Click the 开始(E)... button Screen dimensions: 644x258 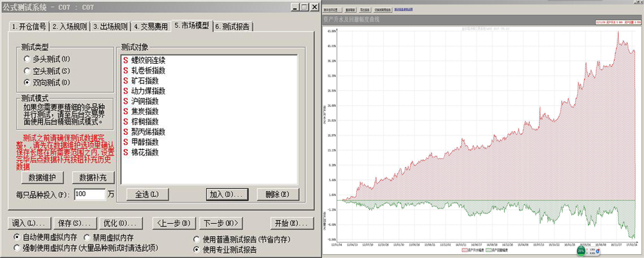pyautogui.click(x=290, y=223)
